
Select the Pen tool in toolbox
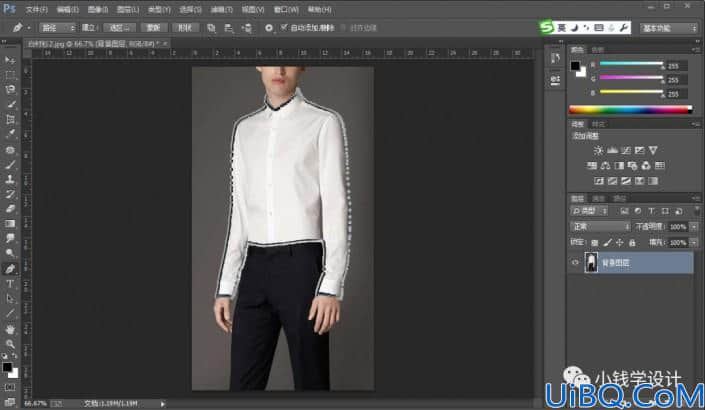[10, 269]
